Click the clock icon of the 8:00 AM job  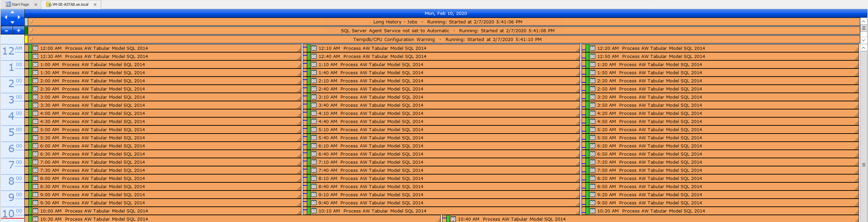(35, 178)
